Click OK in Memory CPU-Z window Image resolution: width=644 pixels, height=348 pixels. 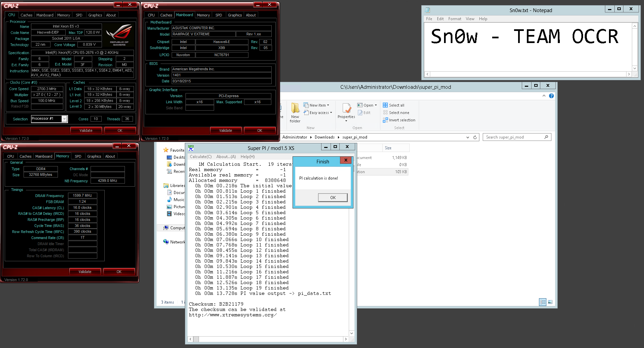click(119, 272)
